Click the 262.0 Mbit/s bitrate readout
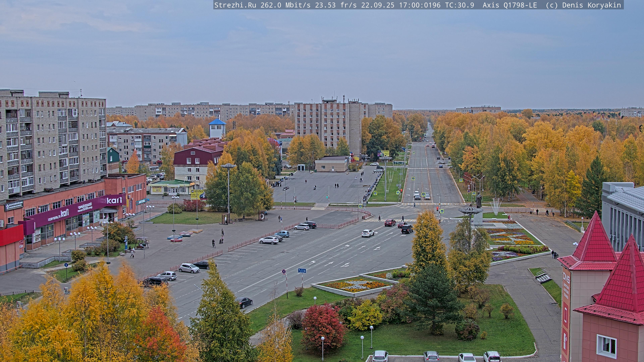This screenshot has height=362, width=644. (285, 5)
